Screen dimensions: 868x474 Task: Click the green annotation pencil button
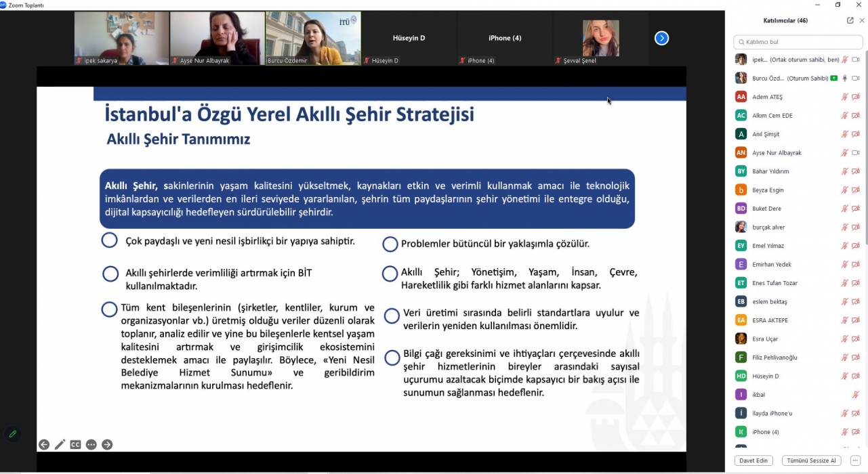(x=12, y=433)
